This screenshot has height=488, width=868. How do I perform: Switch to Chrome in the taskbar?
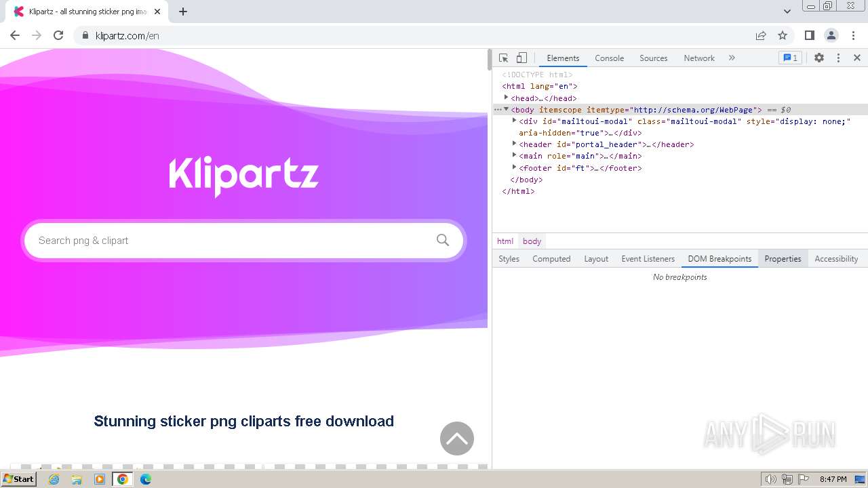(x=123, y=479)
